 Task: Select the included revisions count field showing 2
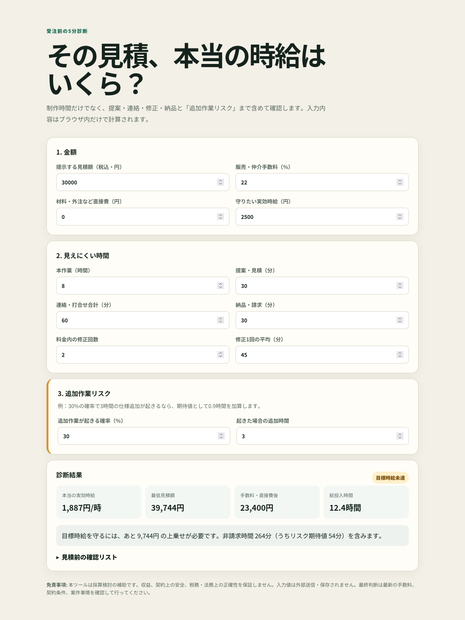click(x=142, y=355)
